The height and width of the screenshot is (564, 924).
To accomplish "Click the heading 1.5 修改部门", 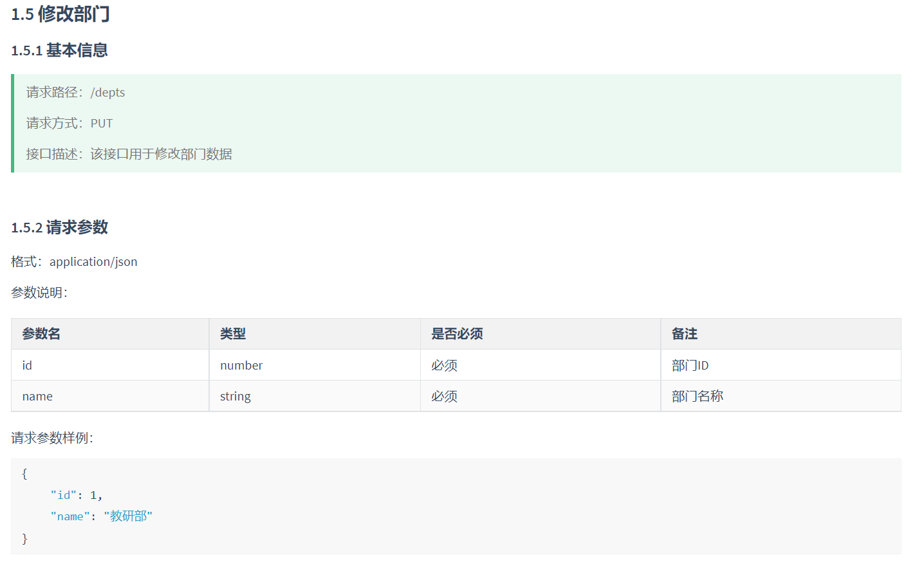I will pyautogui.click(x=60, y=14).
